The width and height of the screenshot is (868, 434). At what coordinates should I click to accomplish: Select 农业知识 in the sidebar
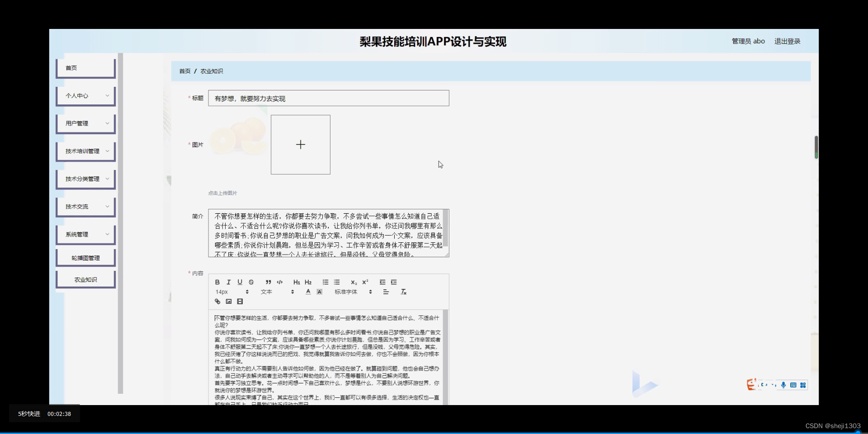(85, 279)
